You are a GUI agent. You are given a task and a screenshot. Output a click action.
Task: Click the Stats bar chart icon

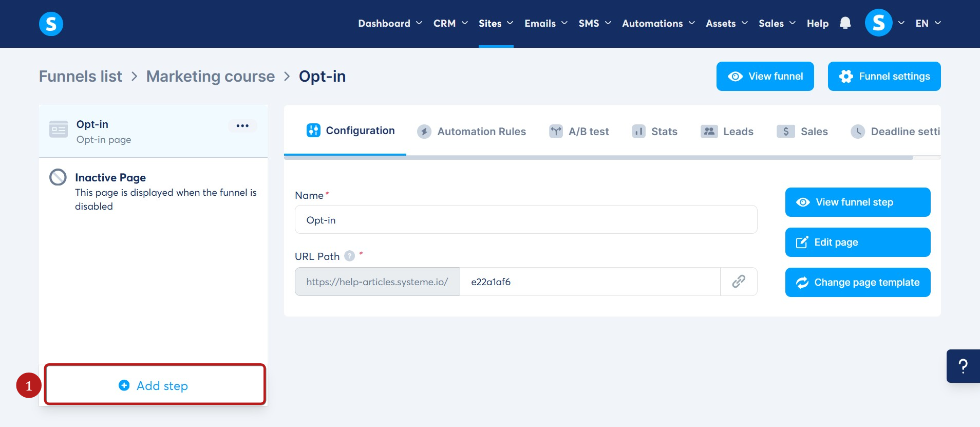[x=638, y=132]
